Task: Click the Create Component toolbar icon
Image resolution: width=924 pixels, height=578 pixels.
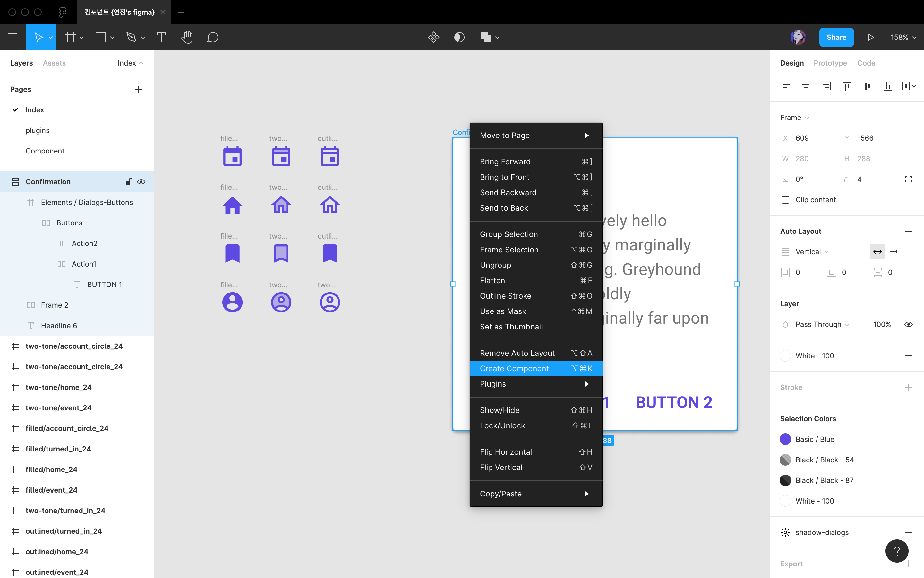Action: [x=433, y=37]
